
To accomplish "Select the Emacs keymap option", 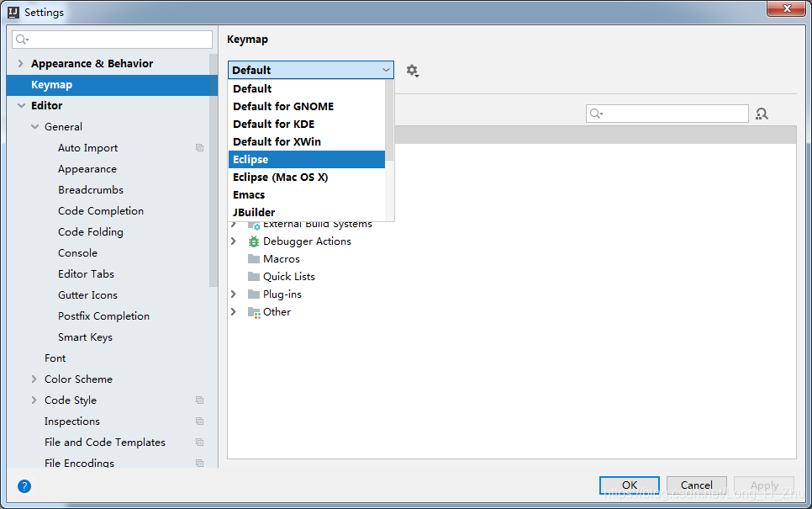I will click(x=307, y=194).
